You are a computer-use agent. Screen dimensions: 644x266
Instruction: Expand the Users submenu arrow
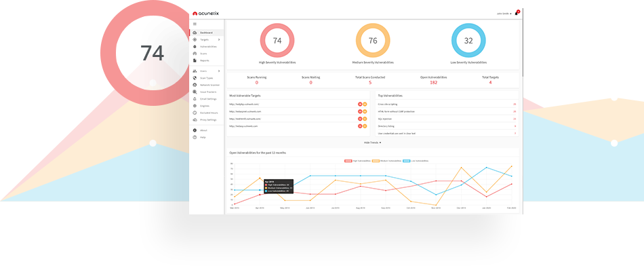point(219,71)
